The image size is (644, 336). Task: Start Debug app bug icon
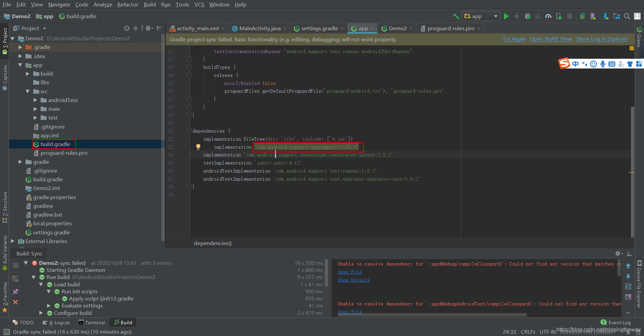tap(528, 16)
